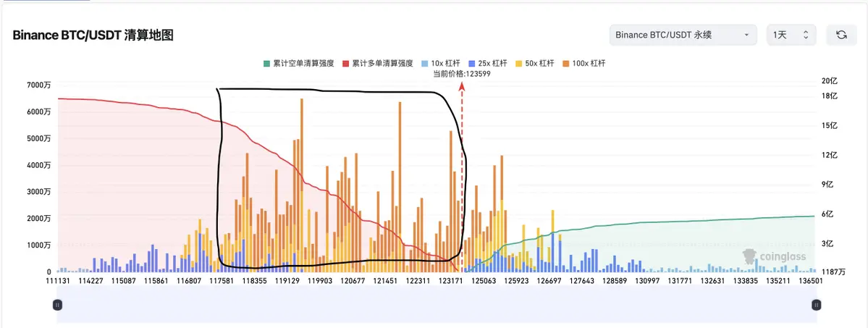Toggle 累计多单清算强度 legend series

tap(378, 63)
